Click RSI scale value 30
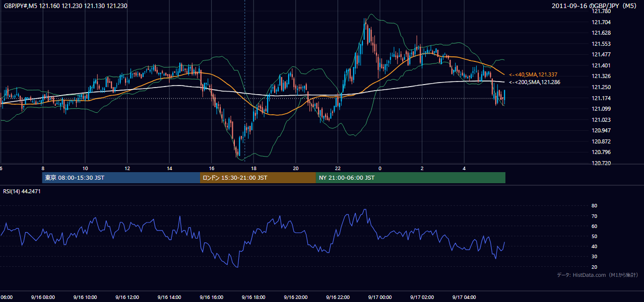The height and width of the screenshot is (302, 644). tap(594, 257)
